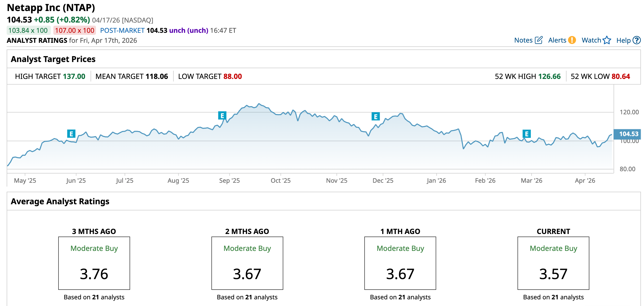Click the earnings E marker near Mar '26
644x306 pixels.
[x=526, y=134]
